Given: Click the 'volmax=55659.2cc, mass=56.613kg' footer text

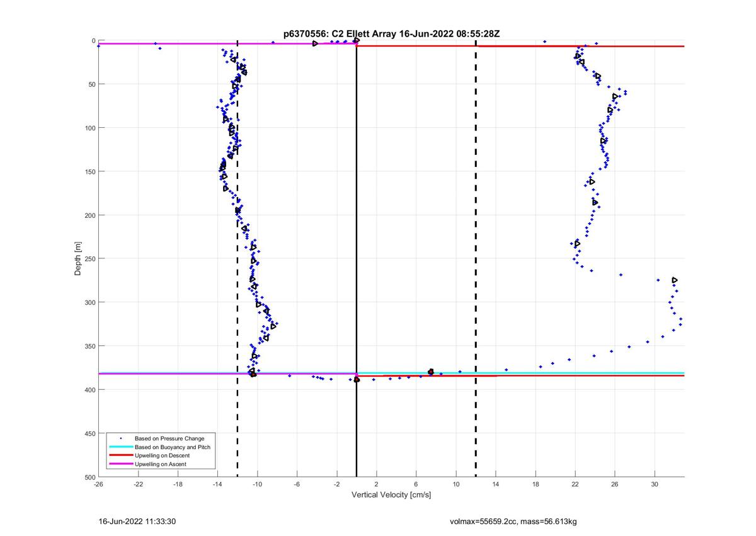Looking at the screenshot, I should 513,522.
